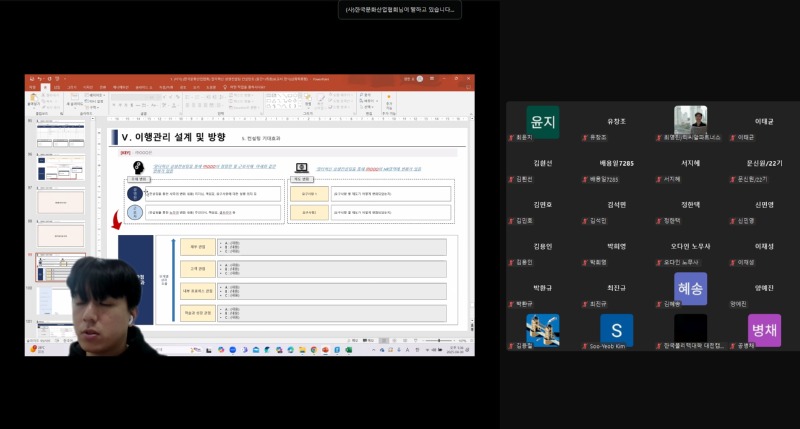Click the purple 병채 participant avatar

click(764, 330)
